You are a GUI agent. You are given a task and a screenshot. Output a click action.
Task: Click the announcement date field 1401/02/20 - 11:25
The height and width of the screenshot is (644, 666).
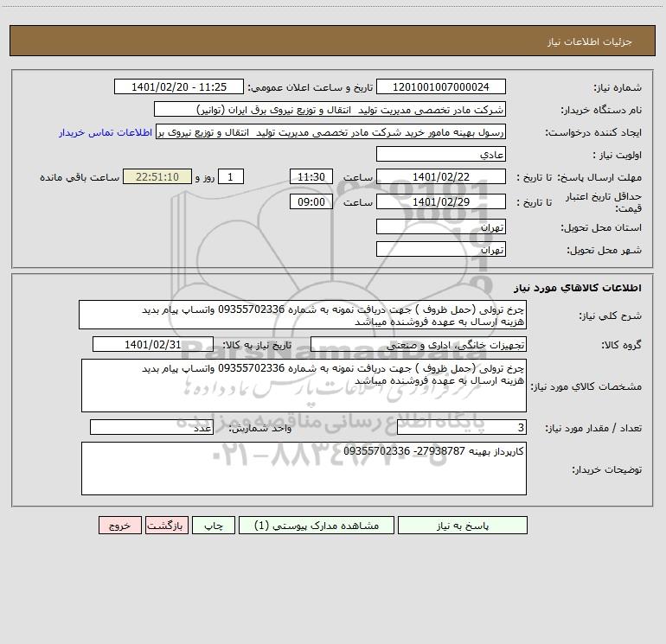tap(179, 86)
